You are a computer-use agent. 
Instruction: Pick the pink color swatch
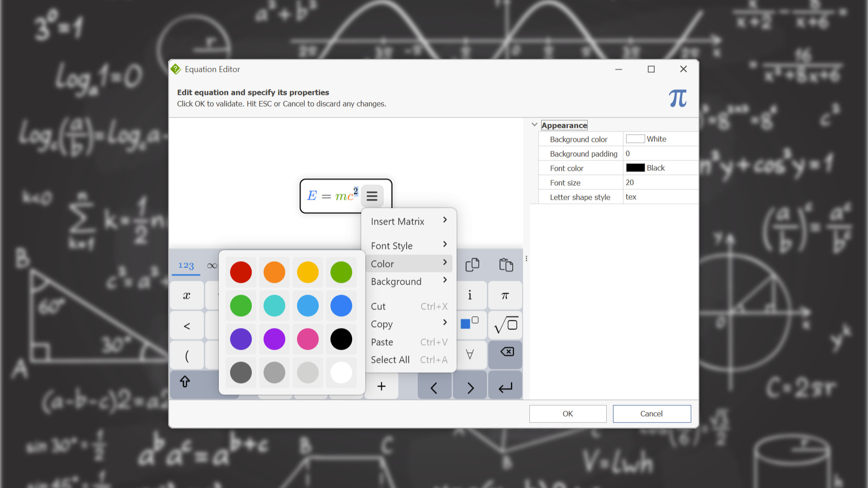[x=308, y=339]
